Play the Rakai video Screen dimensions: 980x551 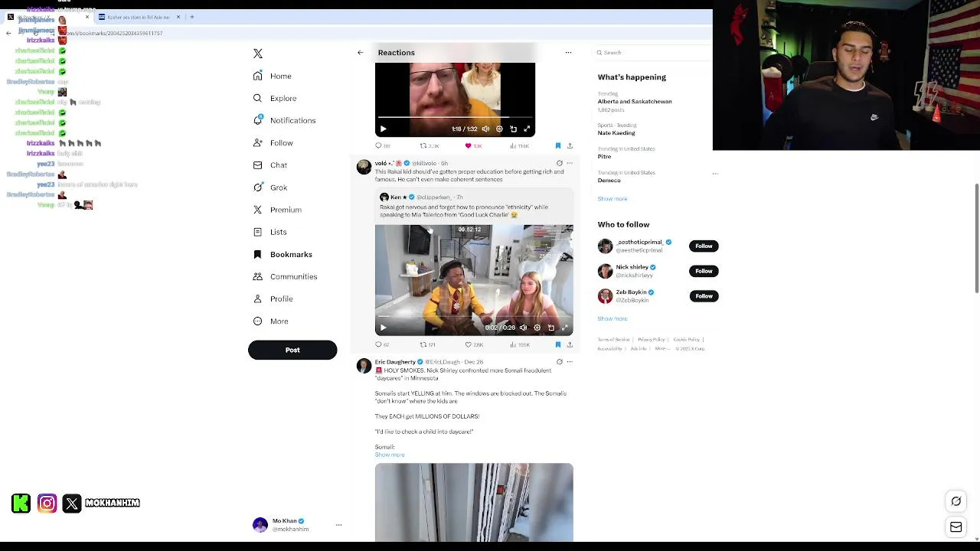(x=384, y=328)
